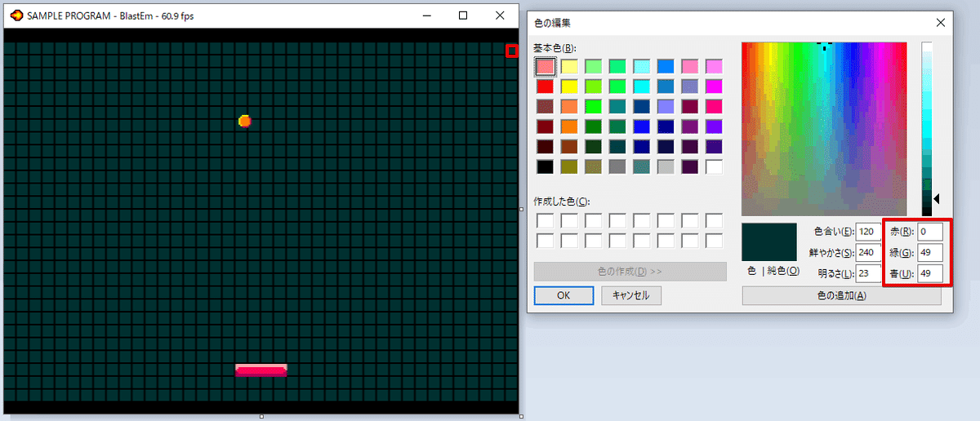Screen dimensions: 980x421
Task: Click the 緑(G) input field
Action: point(930,252)
